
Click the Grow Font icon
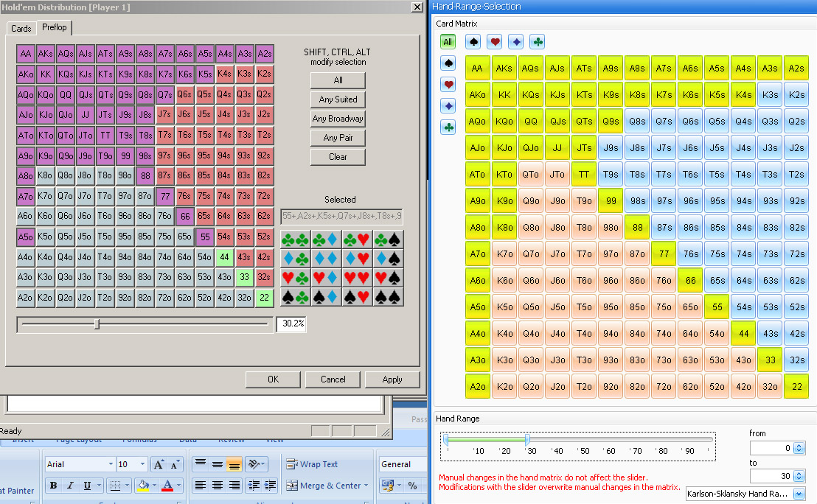pos(159,464)
